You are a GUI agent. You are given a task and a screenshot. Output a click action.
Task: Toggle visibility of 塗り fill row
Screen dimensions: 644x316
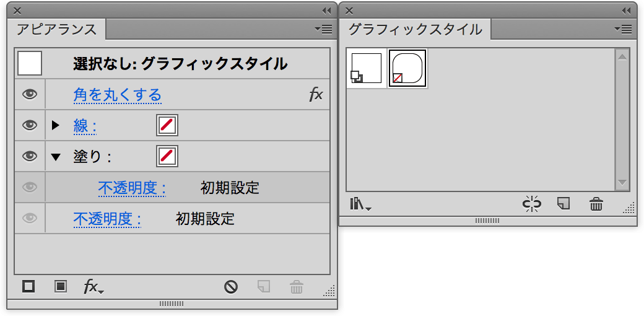tap(30, 156)
